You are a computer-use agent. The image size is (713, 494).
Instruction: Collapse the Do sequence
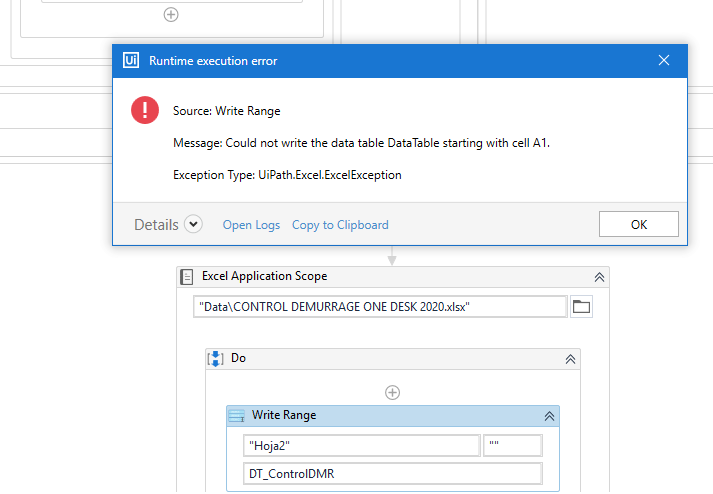point(570,358)
